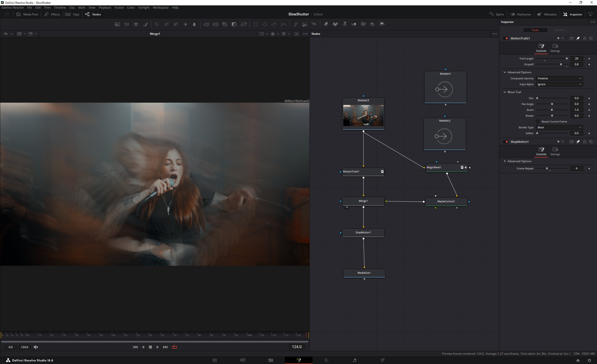Open Composite Gamma dropdown
This screenshot has width=597, height=364.
(559, 78)
